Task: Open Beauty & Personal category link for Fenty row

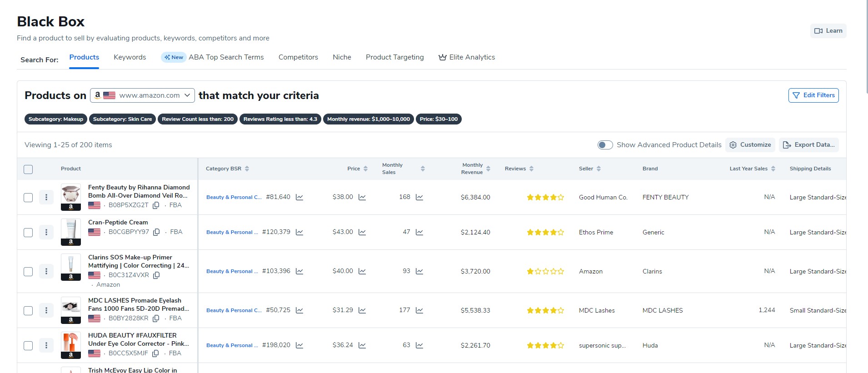Action: click(234, 197)
